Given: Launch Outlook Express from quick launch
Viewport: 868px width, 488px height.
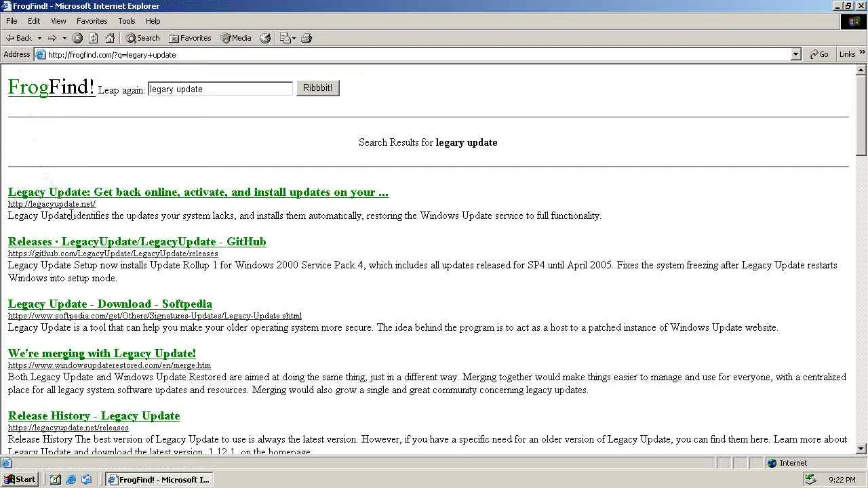Looking at the screenshot, I should [86, 479].
